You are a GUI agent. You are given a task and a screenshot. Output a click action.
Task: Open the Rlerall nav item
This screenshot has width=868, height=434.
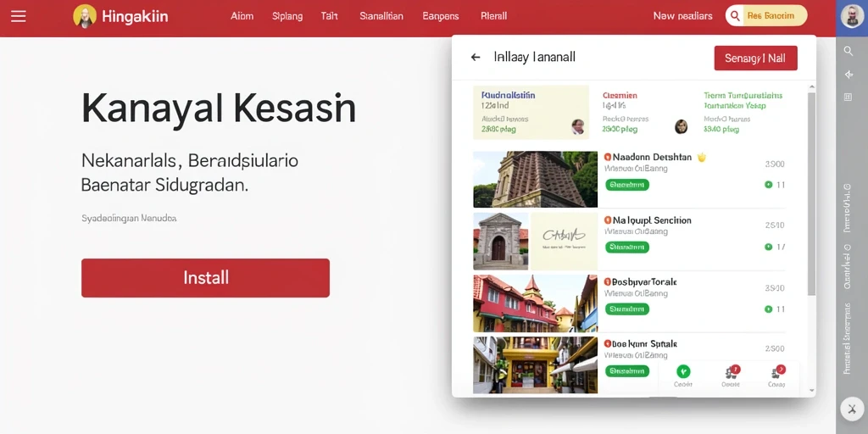(x=494, y=16)
